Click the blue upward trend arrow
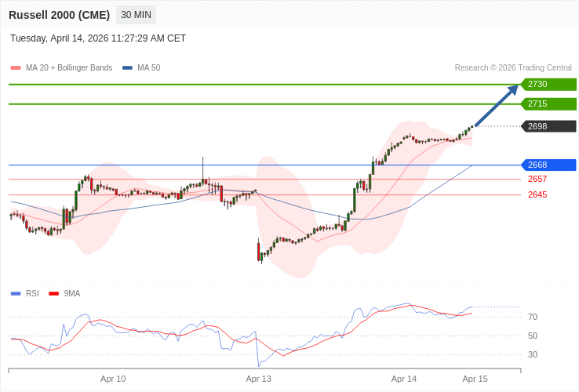The height and width of the screenshot is (392, 579). point(497,105)
